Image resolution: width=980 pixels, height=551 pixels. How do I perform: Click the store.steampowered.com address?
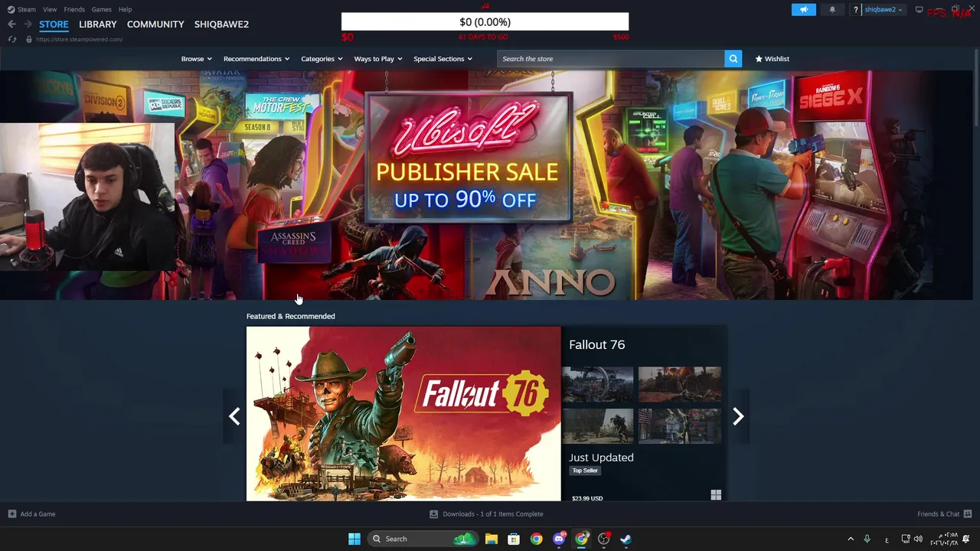click(79, 39)
